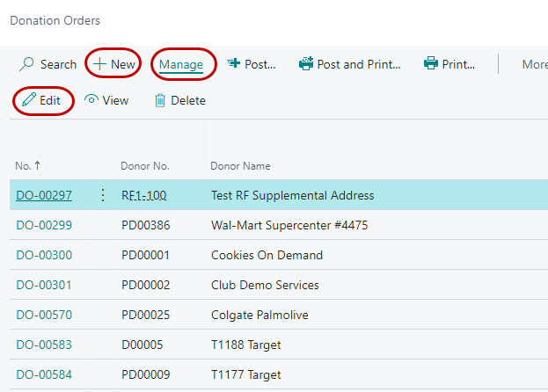Open row options for DO-00297
The width and height of the screenshot is (548, 392).
102,195
